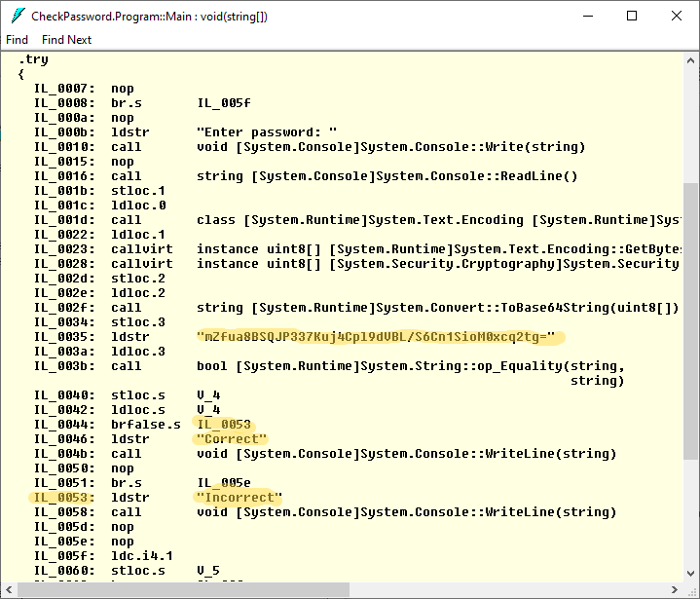
Task: Click the Console::ReadLine() call text
Action: click(x=387, y=176)
